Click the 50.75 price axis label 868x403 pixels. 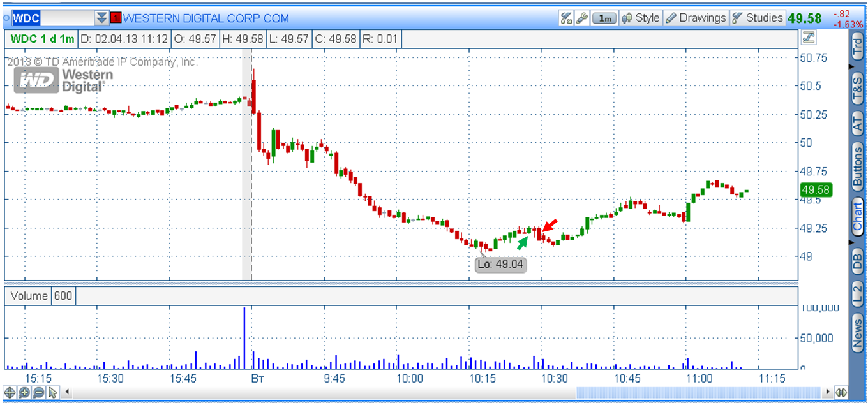click(x=813, y=57)
